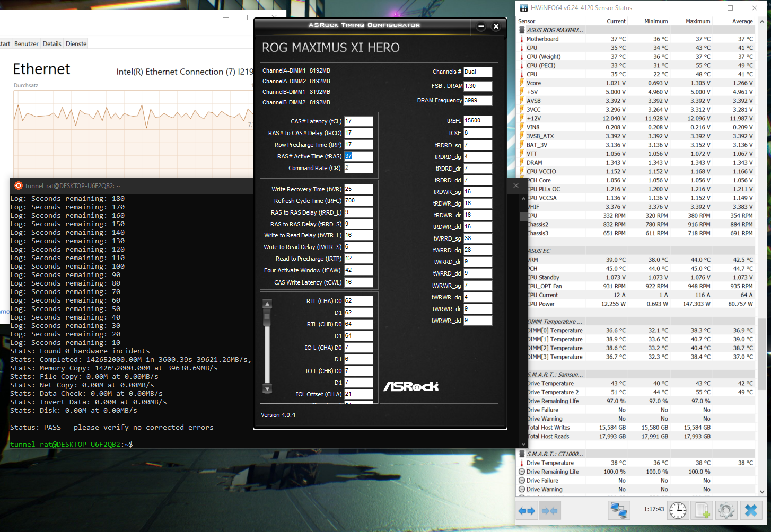
Task: Close ASRock Timing Configurator with X
Action: click(x=496, y=26)
